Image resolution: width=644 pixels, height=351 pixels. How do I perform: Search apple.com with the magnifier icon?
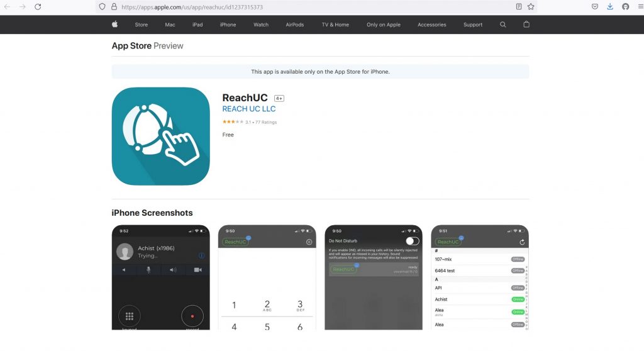point(502,25)
